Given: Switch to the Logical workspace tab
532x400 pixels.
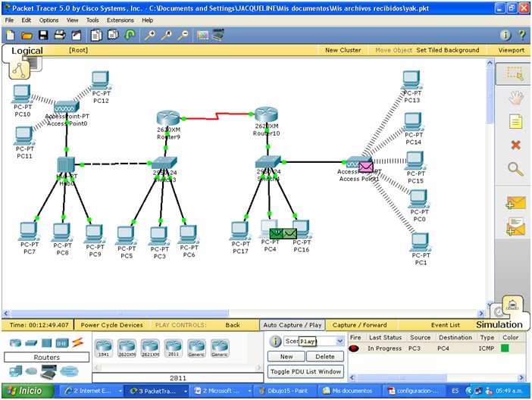Looking at the screenshot, I should click(27, 51).
